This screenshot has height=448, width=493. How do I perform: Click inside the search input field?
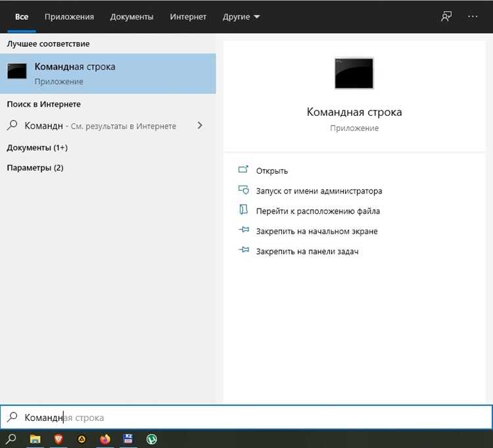pyautogui.click(x=246, y=417)
